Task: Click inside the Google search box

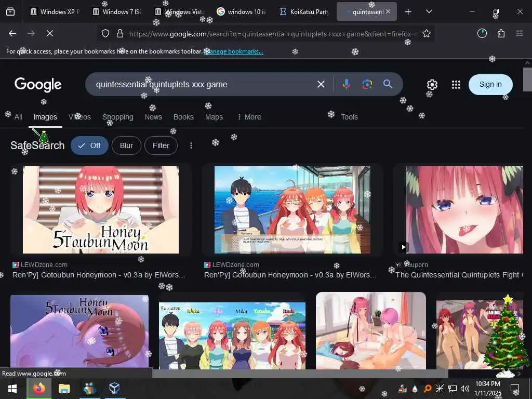Action: click(204, 84)
